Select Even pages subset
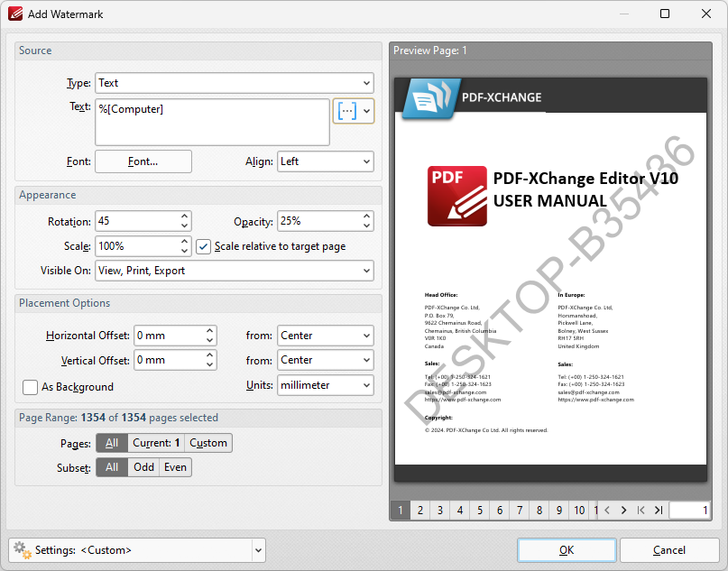 [x=175, y=467]
